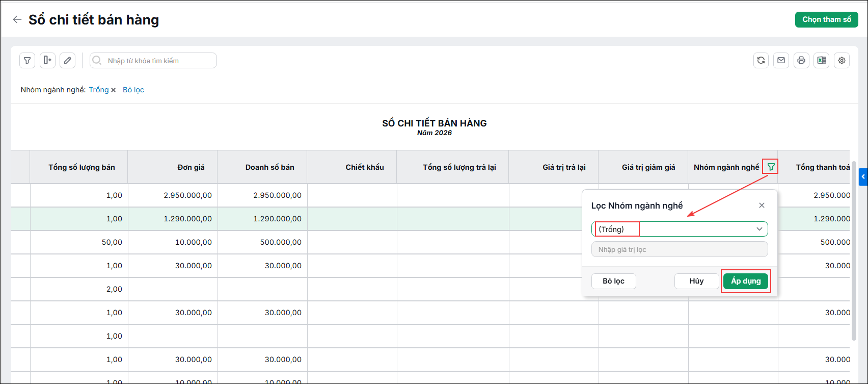The height and width of the screenshot is (384, 868).
Task: Go back using the arrow icon
Action: coord(17,19)
